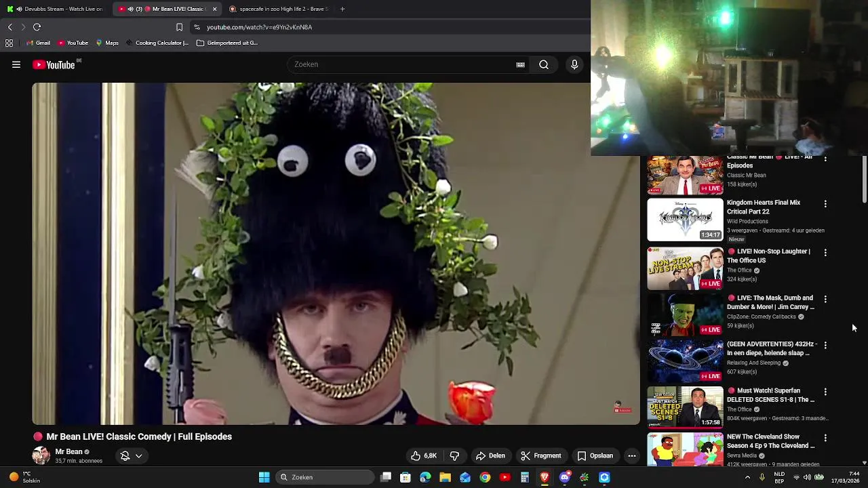The height and width of the screenshot is (488, 868).
Task: Create a clip with Fragment button
Action: (540, 455)
